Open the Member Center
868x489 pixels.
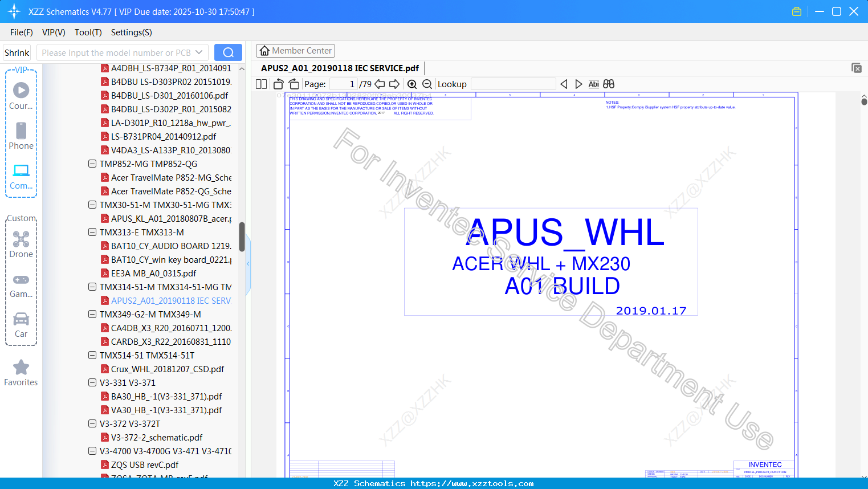click(x=295, y=51)
